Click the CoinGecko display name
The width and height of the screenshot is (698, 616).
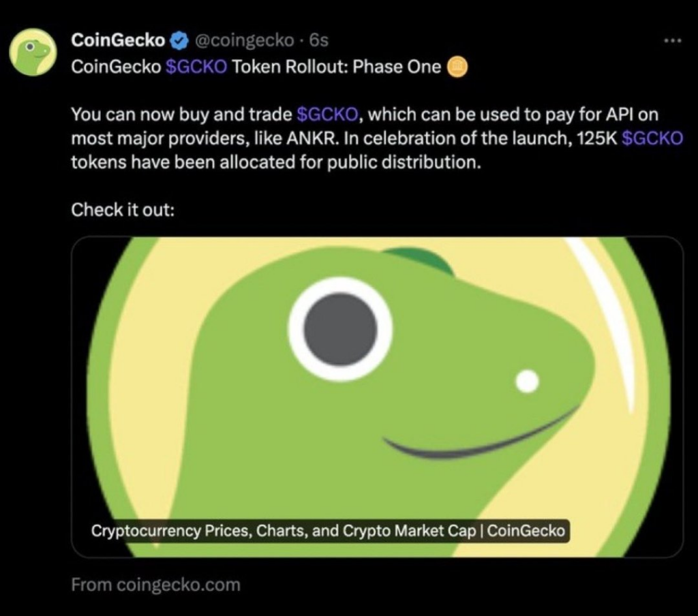click(119, 41)
